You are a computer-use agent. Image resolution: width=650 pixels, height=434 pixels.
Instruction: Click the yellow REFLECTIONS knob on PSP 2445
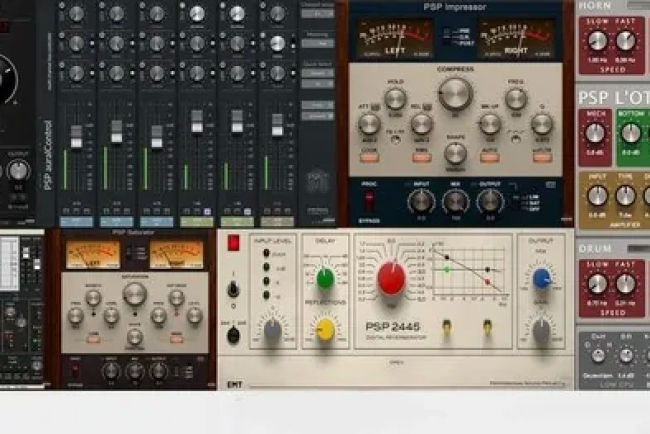325,330
